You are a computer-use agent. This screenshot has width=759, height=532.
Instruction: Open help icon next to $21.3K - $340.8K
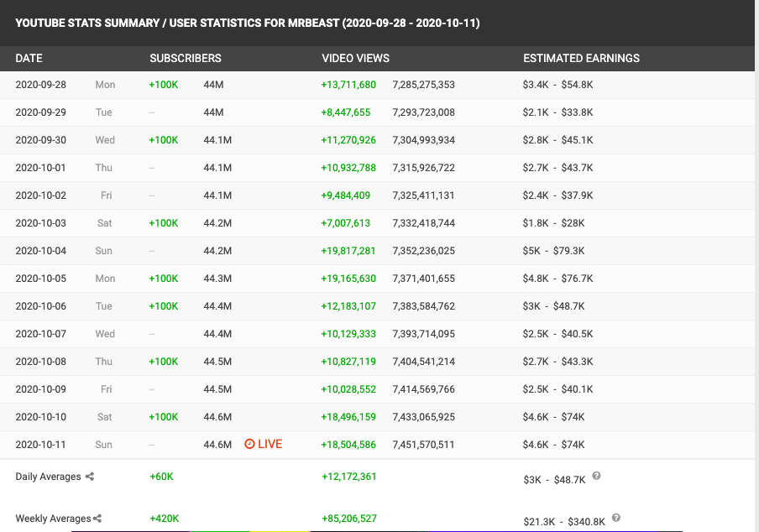point(615,518)
